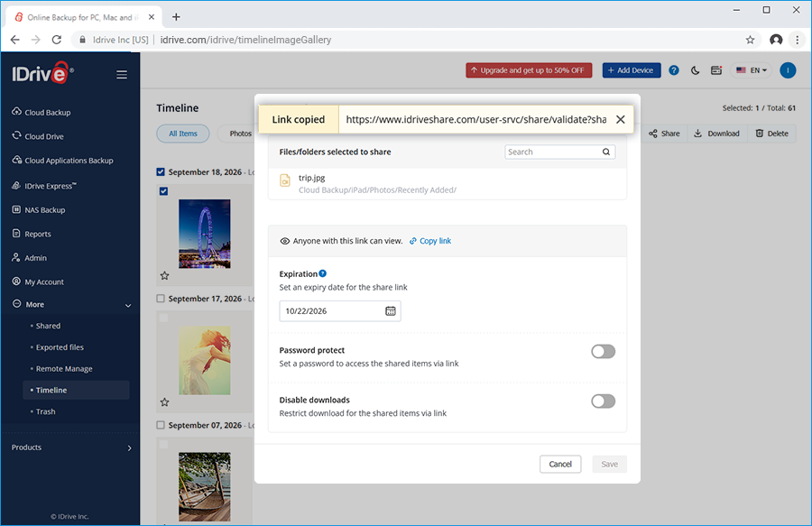Toggle dark mode moon icon
This screenshot has width=812, height=526.
[695, 70]
